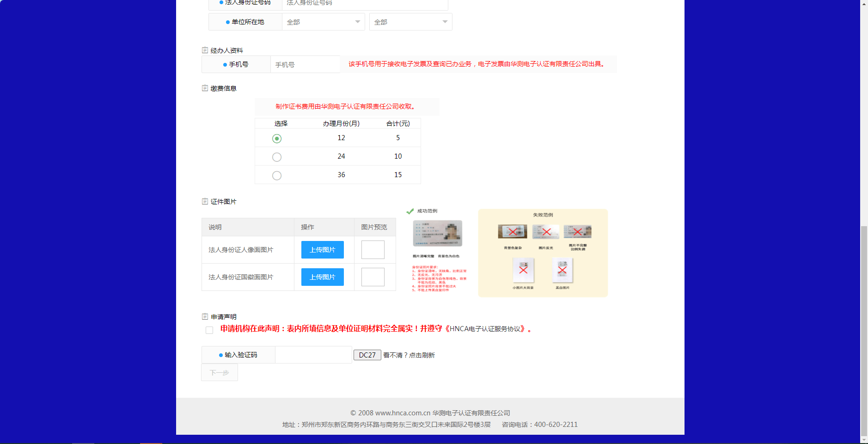Click the DC27 captcha image

click(x=367, y=355)
